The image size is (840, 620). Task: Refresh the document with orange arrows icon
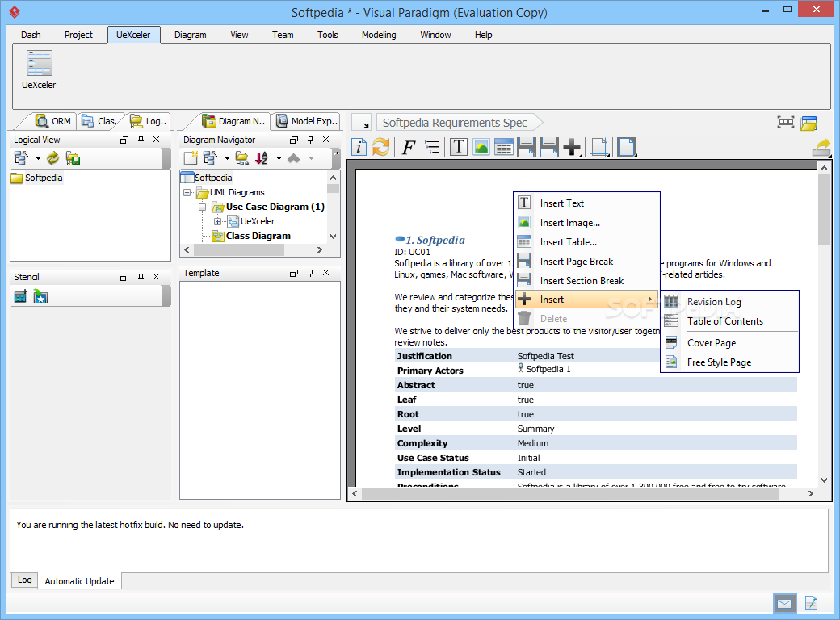(x=381, y=147)
